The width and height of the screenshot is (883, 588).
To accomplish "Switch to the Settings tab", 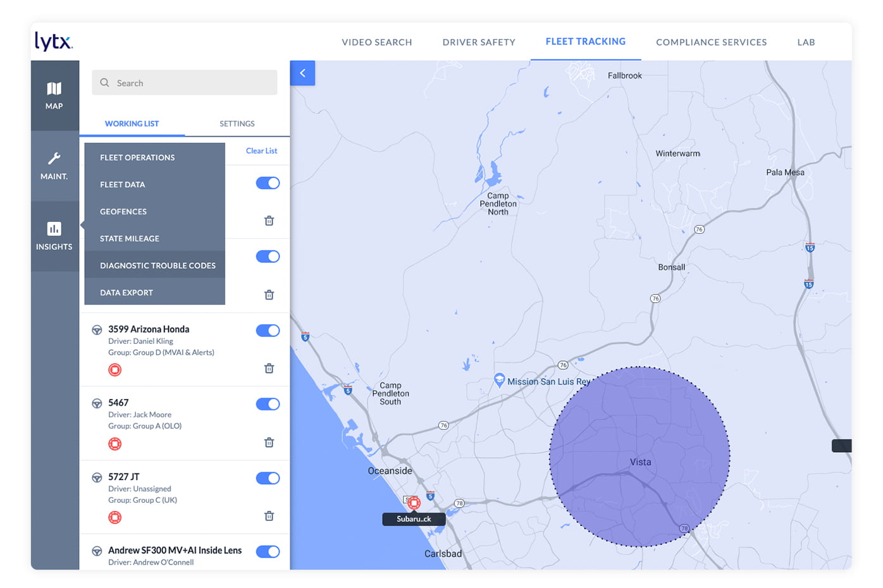I will tap(237, 123).
